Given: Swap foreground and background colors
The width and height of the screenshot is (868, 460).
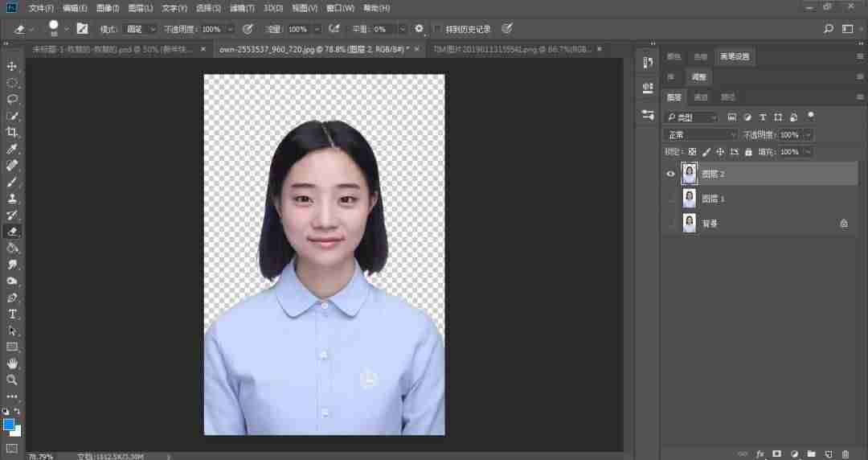Looking at the screenshot, I should click(17, 411).
